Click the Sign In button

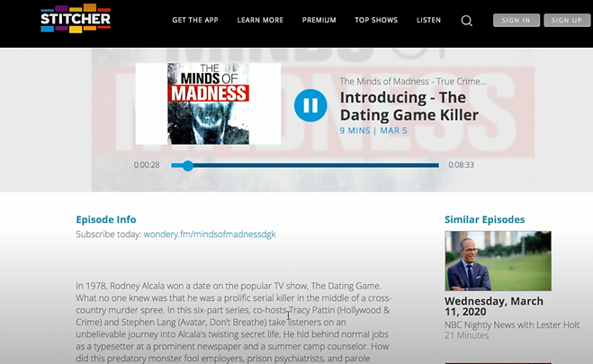click(517, 21)
